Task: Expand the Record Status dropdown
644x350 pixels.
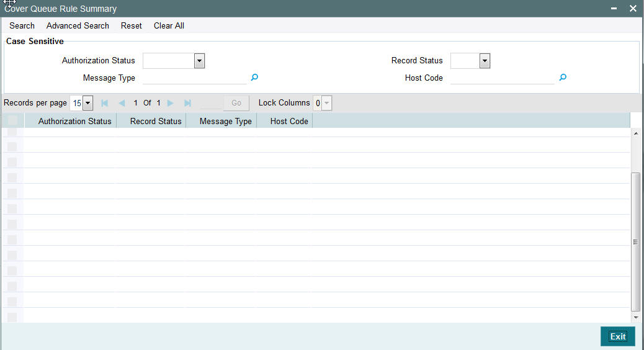Action: 485,61
